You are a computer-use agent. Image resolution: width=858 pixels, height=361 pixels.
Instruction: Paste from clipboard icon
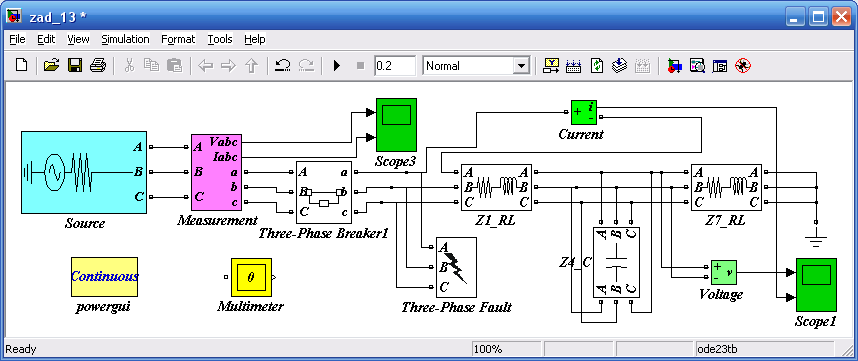click(175, 66)
